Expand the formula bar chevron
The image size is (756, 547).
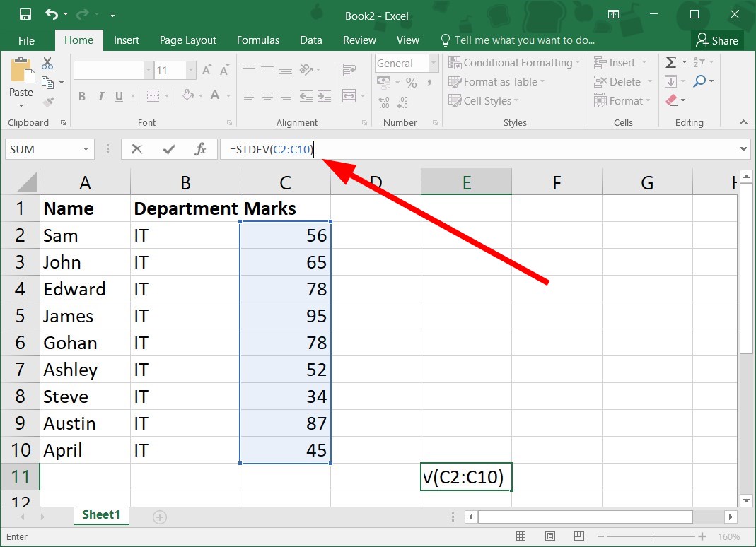(743, 149)
